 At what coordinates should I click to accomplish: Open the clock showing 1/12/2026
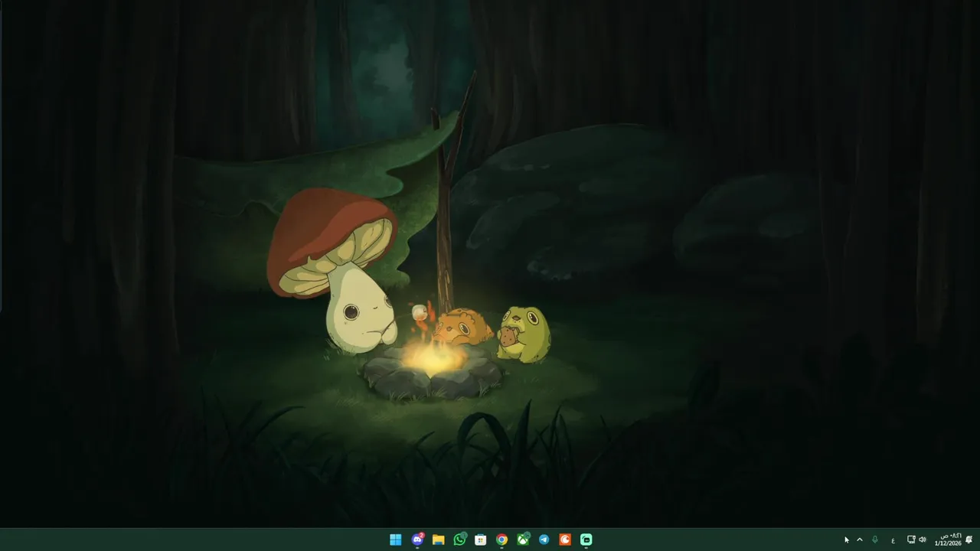(948, 540)
